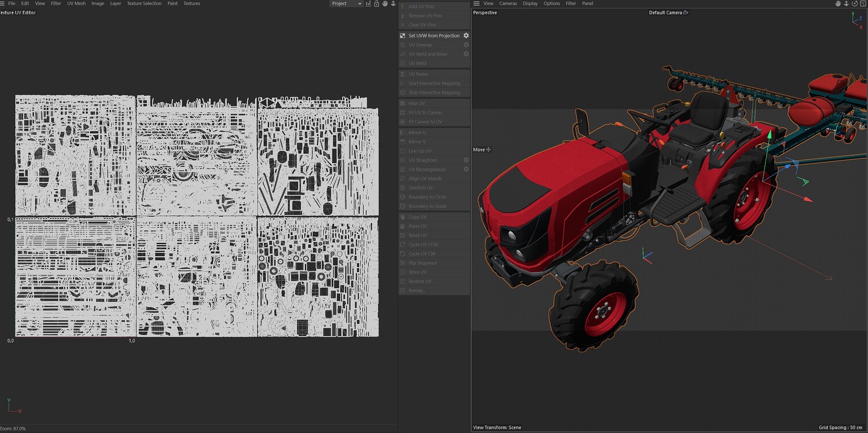The image size is (868, 433).
Task: Click the Flip Sequence command
Action: coord(434,263)
